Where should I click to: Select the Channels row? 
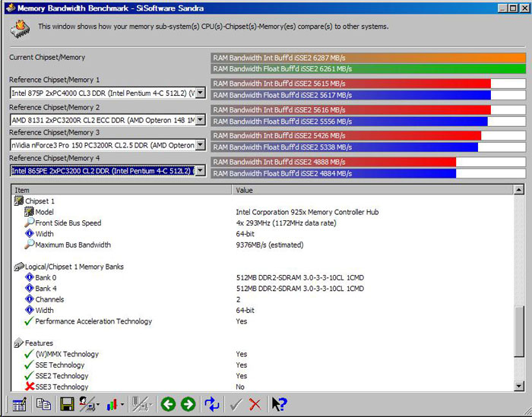click(263, 299)
